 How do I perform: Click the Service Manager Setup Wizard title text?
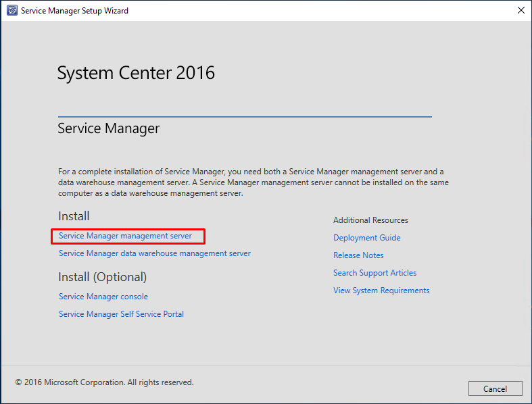pos(74,11)
